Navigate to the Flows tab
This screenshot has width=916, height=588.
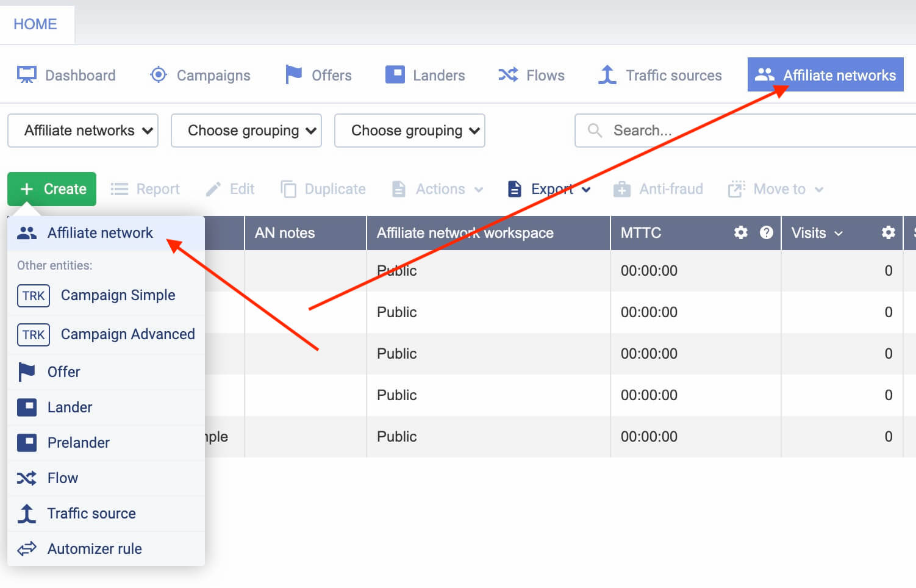(x=531, y=75)
